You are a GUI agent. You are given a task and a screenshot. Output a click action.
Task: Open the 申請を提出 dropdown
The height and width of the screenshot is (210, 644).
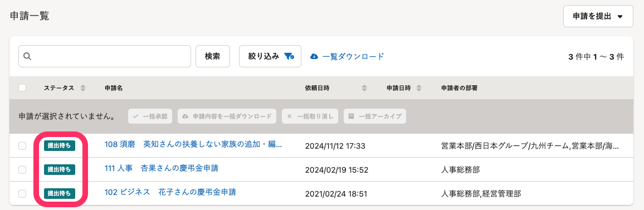(x=598, y=17)
